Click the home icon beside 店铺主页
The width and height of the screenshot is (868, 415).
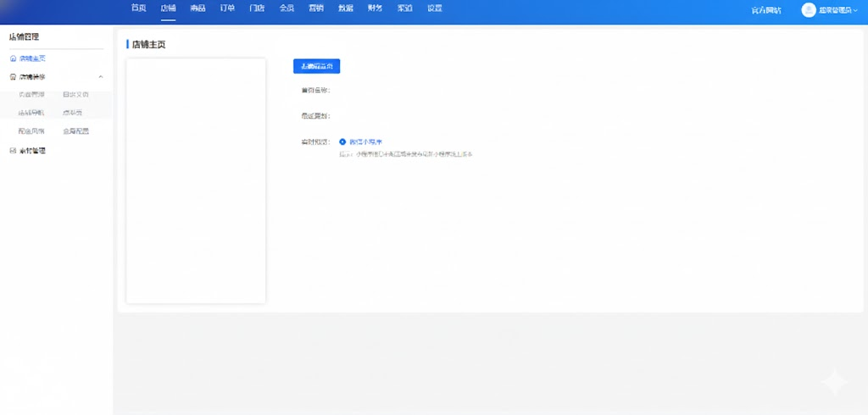(14, 58)
